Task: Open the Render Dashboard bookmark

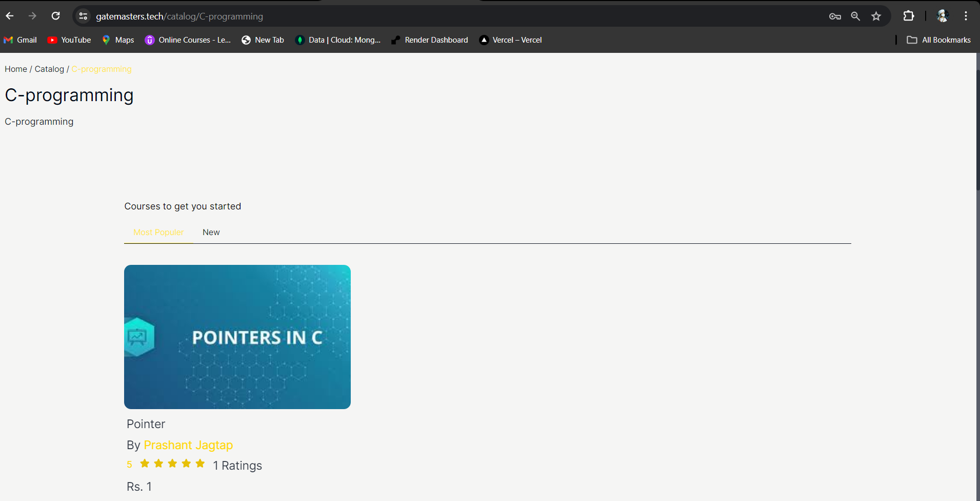Action: tap(429, 40)
